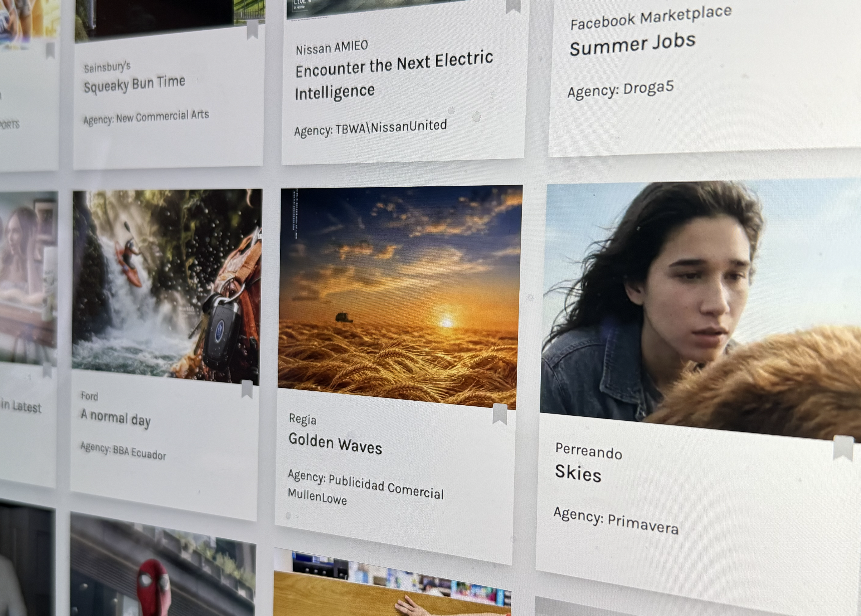Select the Ford brand name
The image size is (861, 616).
point(89,396)
